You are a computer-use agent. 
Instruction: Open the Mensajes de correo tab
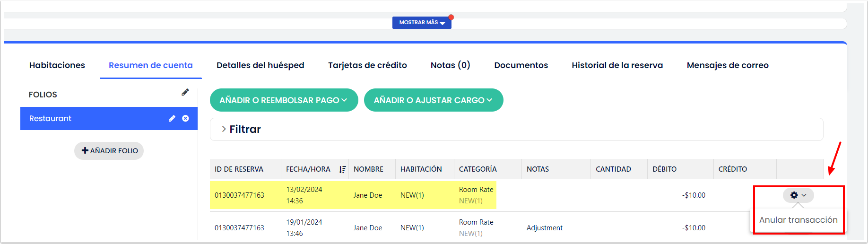click(x=727, y=65)
